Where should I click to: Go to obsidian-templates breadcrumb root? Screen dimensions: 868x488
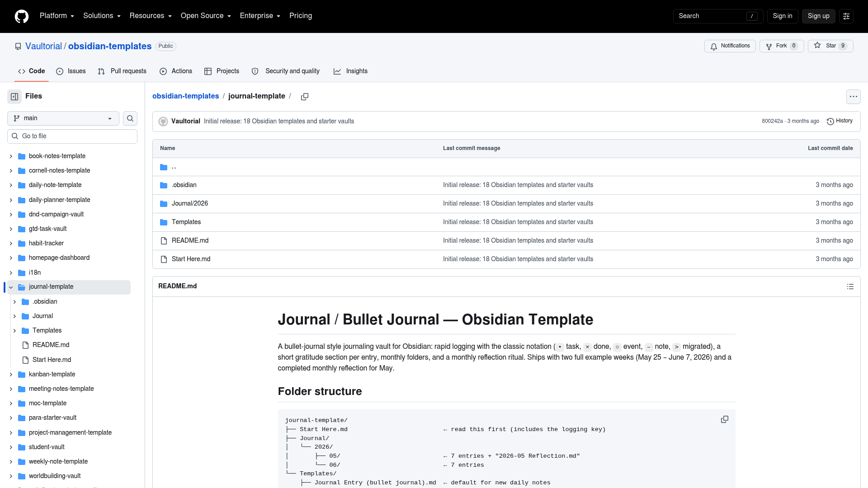click(x=185, y=96)
